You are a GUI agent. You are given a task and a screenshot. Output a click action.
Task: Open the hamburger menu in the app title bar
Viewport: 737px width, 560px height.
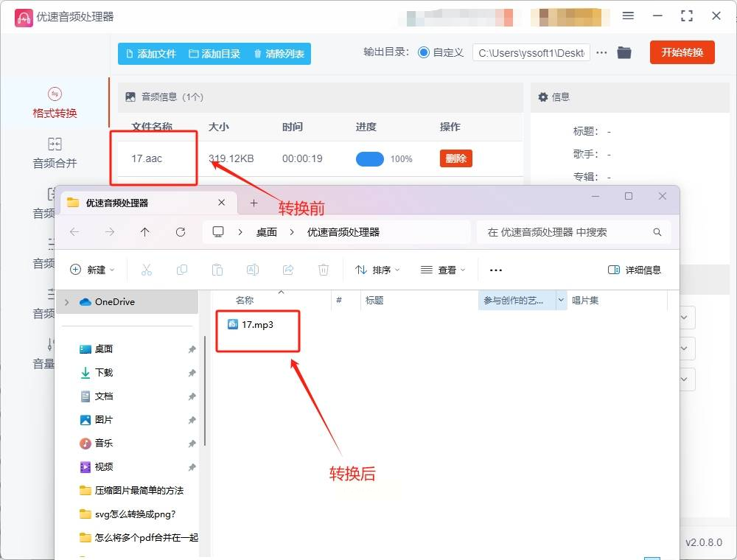click(x=628, y=15)
